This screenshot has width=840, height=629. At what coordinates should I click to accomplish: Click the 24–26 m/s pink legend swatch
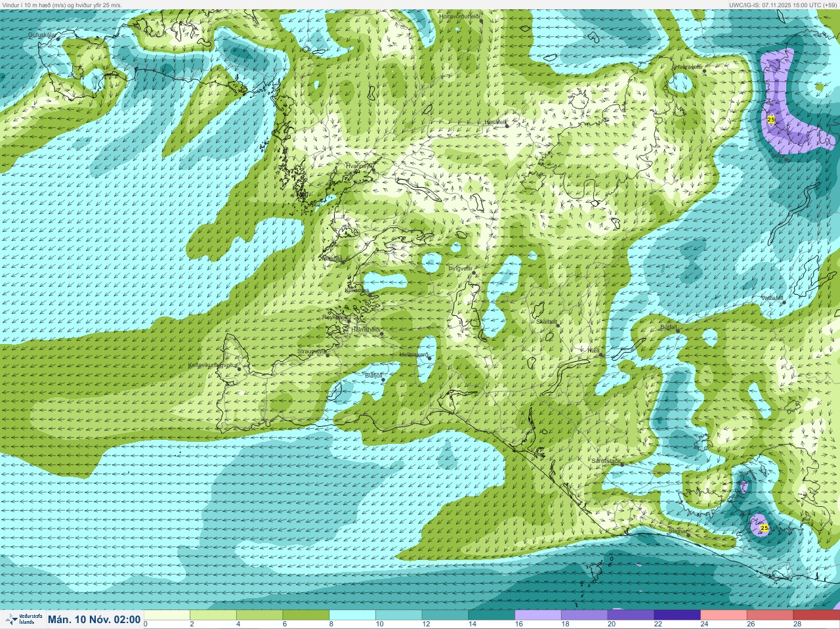coord(724,615)
